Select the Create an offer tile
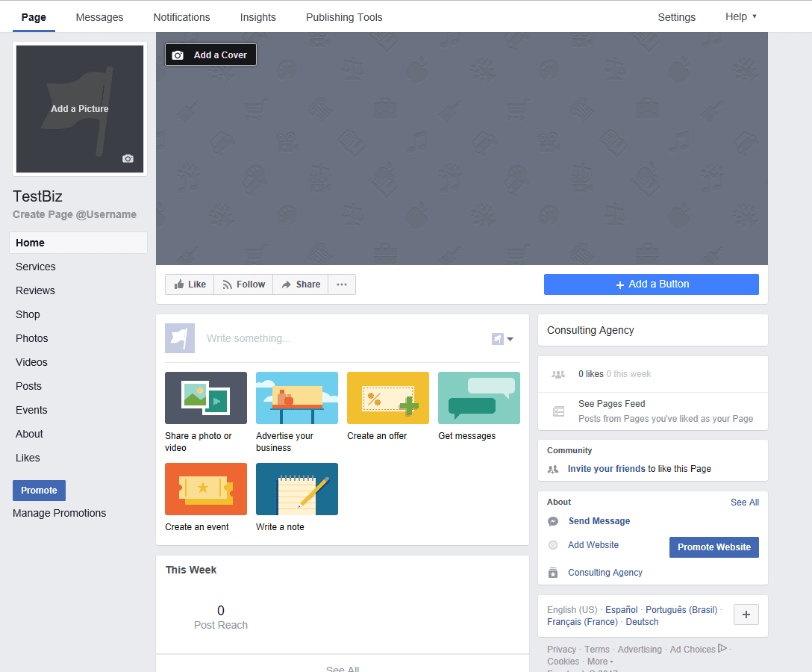This screenshot has height=672, width=812. pos(387,398)
